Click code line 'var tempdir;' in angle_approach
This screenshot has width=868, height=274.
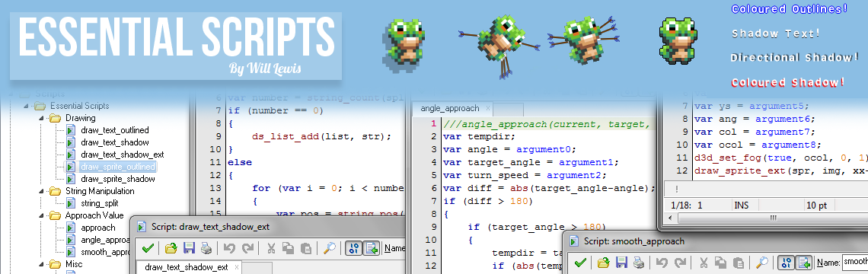click(479, 136)
